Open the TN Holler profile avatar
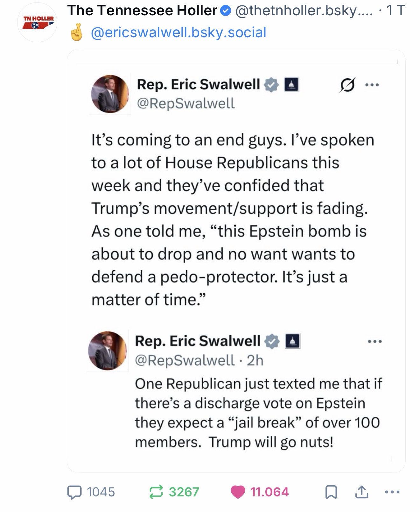This screenshot has width=420, height=512. (38, 23)
